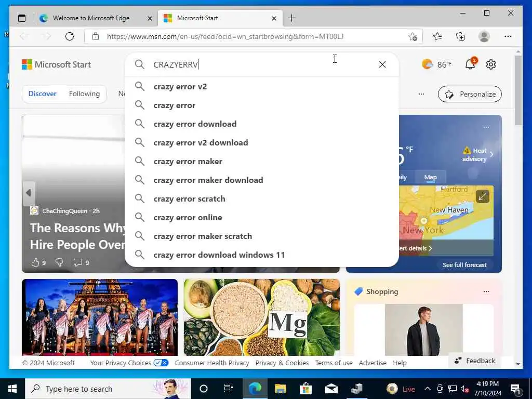Choose suggestion 'crazy error download'

(262, 124)
